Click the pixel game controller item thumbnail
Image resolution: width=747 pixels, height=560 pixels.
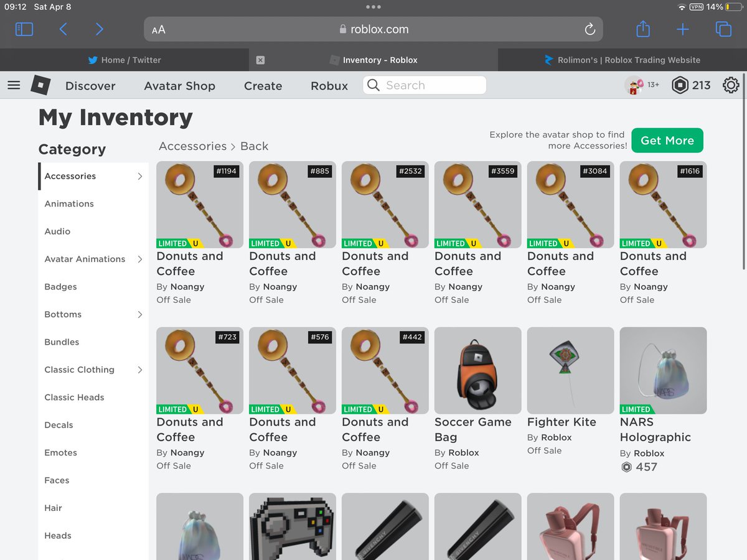tap(293, 526)
